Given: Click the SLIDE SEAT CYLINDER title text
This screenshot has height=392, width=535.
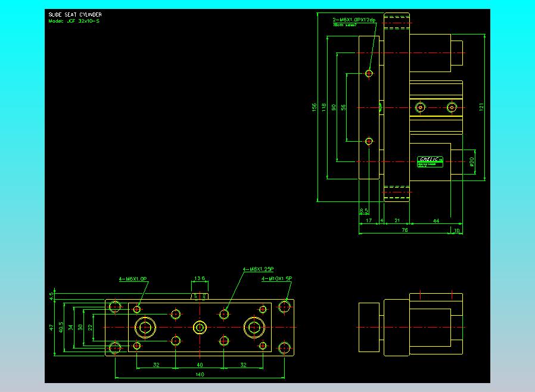Looking at the screenshot, I should tap(74, 14).
